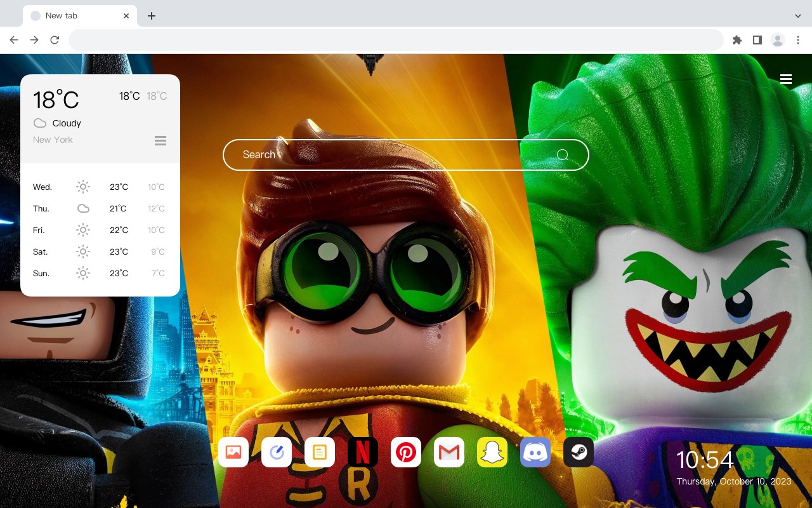The height and width of the screenshot is (508, 812).
Task: Select the Fri. forecast row
Action: point(100,230)
